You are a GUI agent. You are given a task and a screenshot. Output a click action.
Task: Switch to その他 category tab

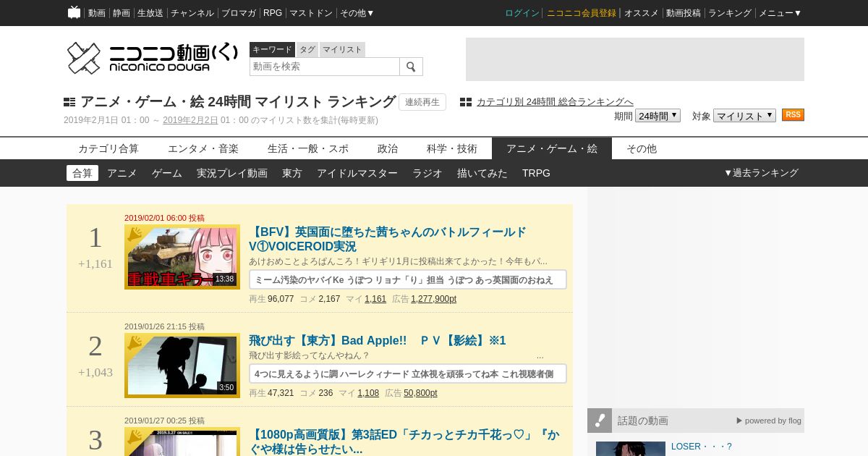tap(642, 148)
